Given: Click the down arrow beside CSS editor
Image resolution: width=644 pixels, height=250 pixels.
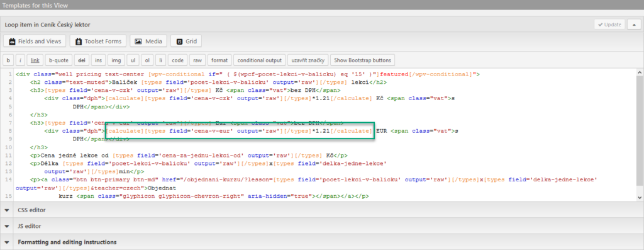Looking at the screenshot, I should [x=7, y=210].
